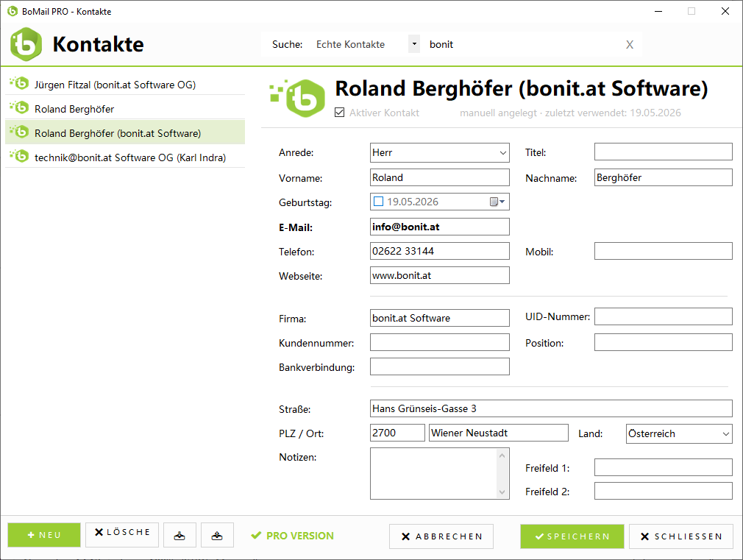The image size is (743, 560).
Task: Click the PLZ field with 2700
Action: [397, 433]
